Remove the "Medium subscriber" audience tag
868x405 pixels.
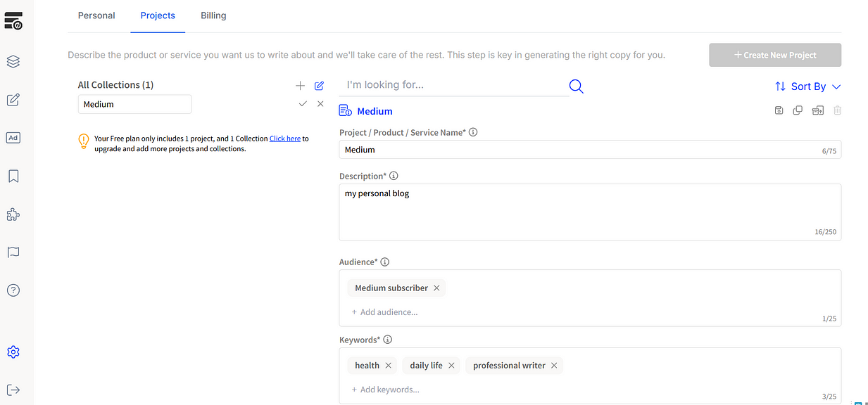[436, 288]
